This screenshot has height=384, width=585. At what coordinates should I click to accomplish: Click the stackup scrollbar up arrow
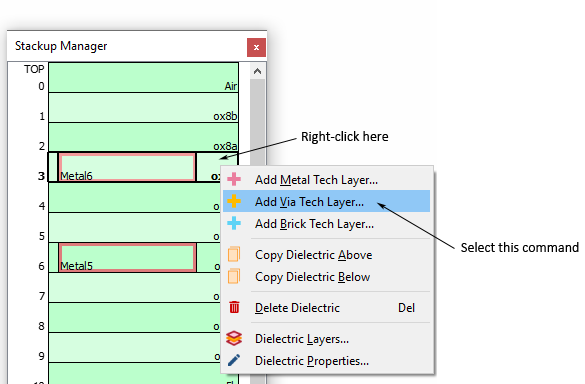point(257,71)
